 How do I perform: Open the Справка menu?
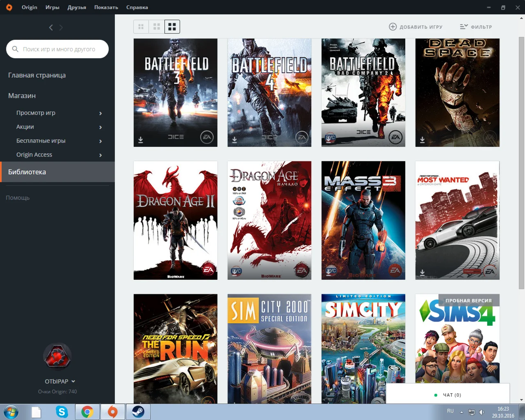pyautogui.click(x=137, y=7)
